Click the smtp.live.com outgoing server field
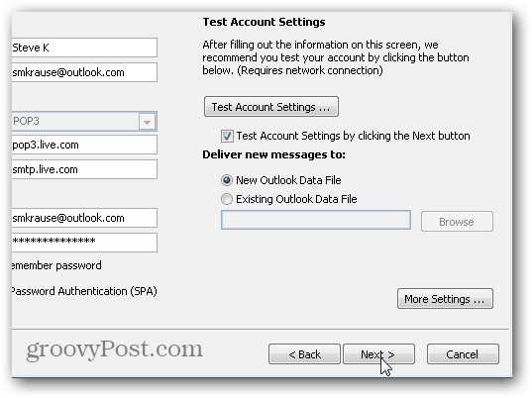Viewport: 532px width, 398px height. [84, 169]
